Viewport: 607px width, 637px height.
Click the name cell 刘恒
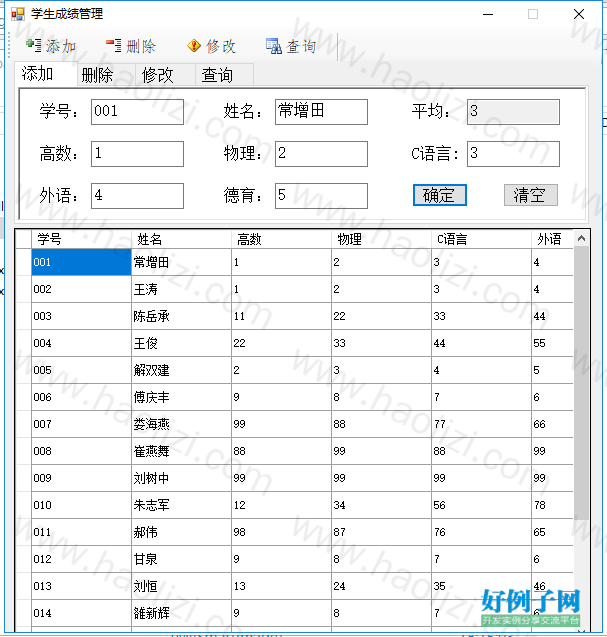181,586
